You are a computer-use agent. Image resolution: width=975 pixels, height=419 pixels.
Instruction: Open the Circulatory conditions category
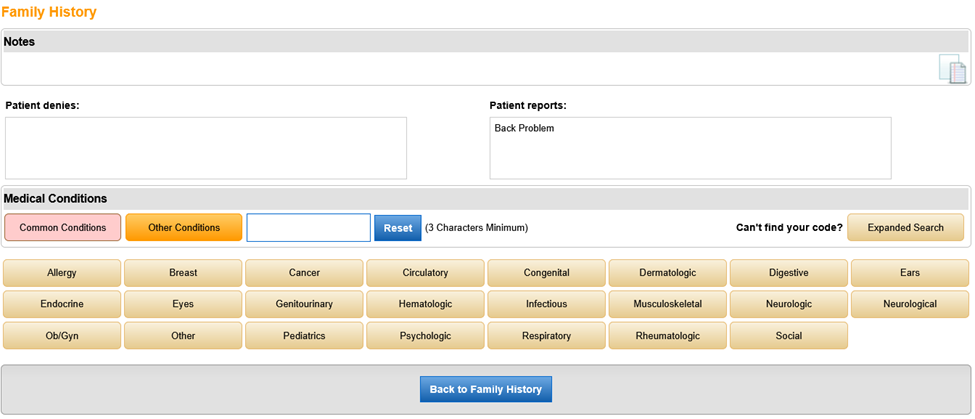pos(425,273)
